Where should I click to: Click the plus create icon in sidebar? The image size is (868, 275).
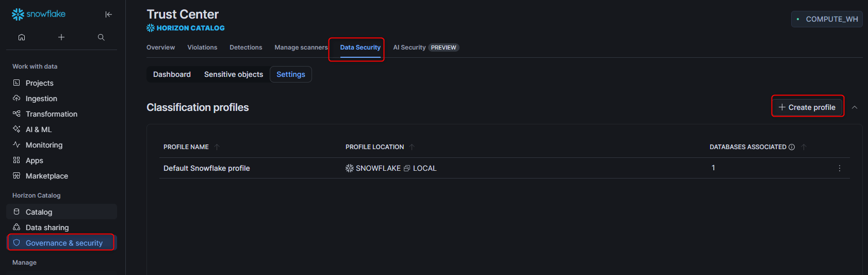pos(61,37)
